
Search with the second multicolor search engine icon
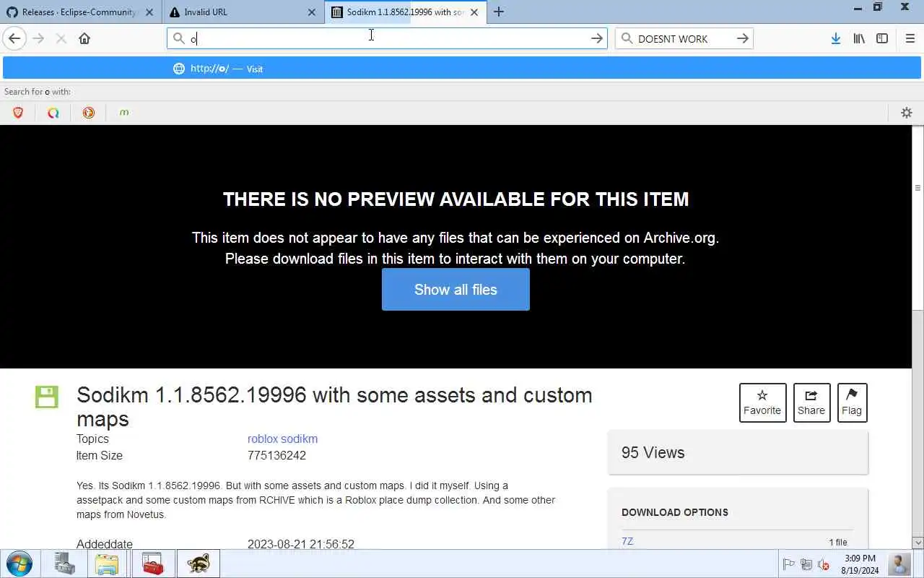pyautogui.click(x=53, y=112)
